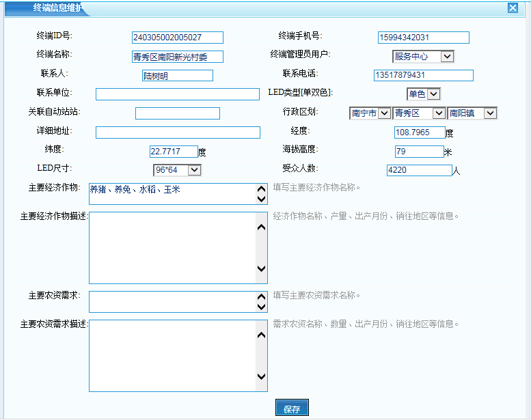The image size is (531, 420).
Task: Click the 受众人数 input field
Action: point(419,170)
